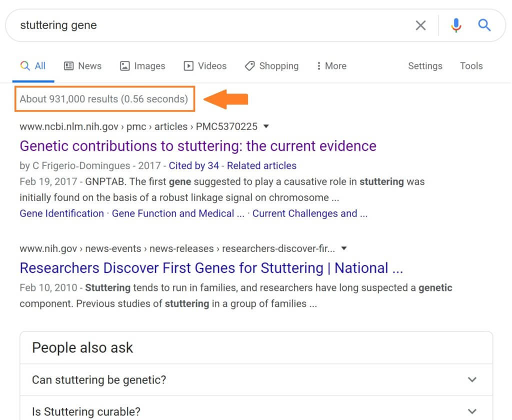Clear the search box with the X icon

(420, 25)
